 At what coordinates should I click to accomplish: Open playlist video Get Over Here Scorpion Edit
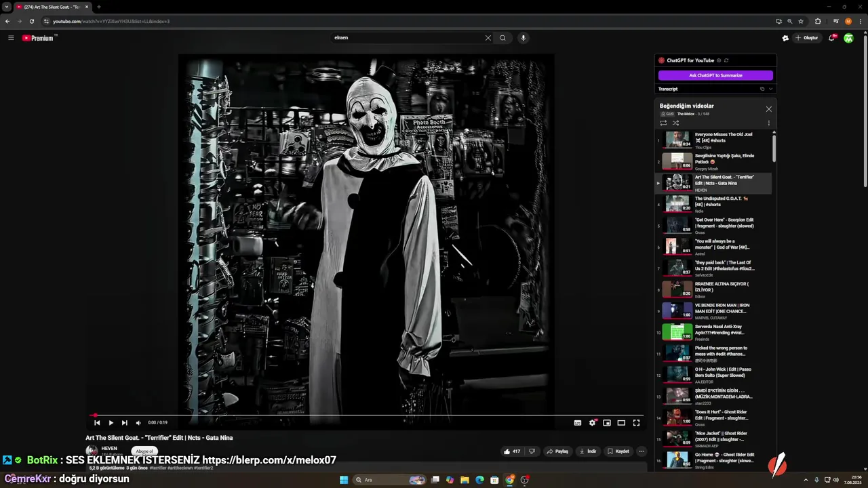(713, 226)
